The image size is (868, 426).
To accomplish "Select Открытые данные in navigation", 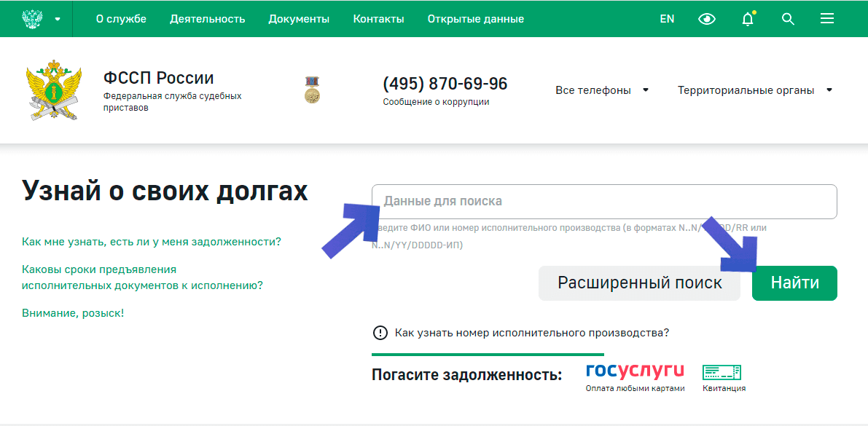I will click(475, 19).
